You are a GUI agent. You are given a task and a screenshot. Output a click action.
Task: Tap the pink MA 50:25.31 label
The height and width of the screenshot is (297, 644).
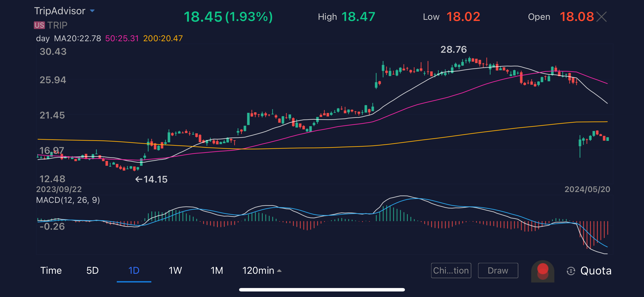point(122,38)
